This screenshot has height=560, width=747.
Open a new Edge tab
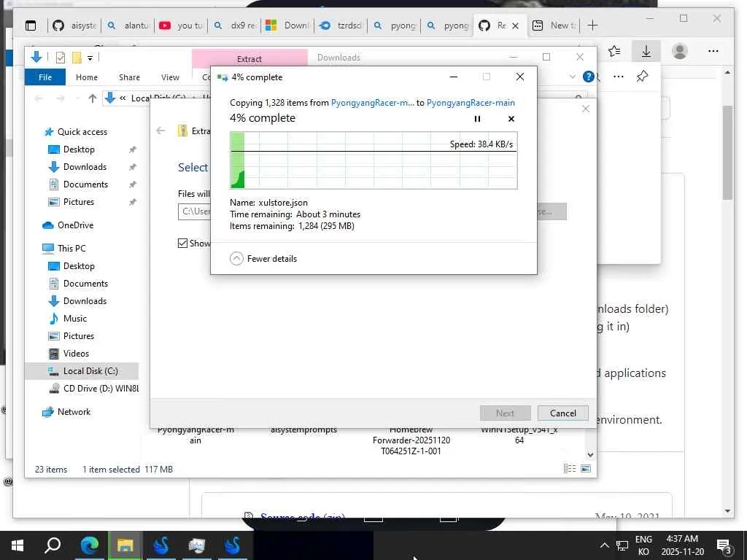[592, 26]
